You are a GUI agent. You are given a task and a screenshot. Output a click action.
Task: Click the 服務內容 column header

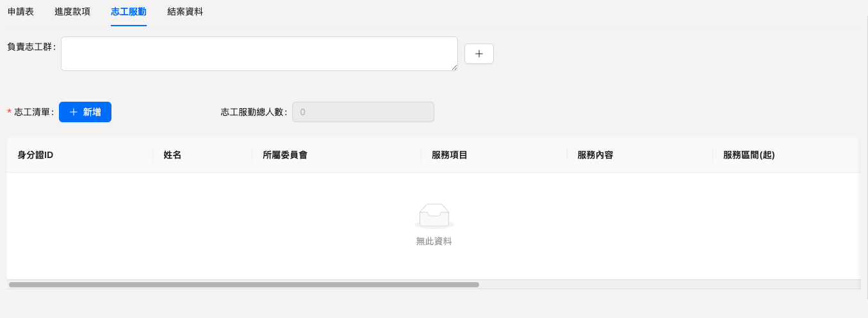point(595,155)
